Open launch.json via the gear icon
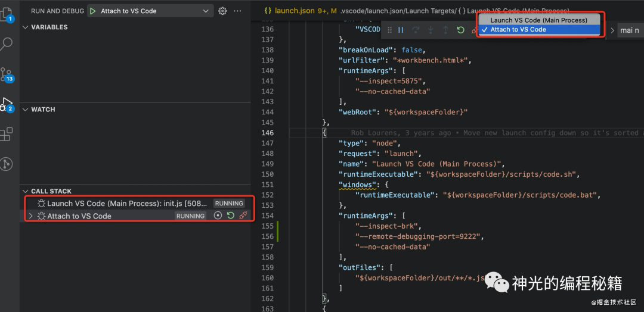 [x=222, y=11]
